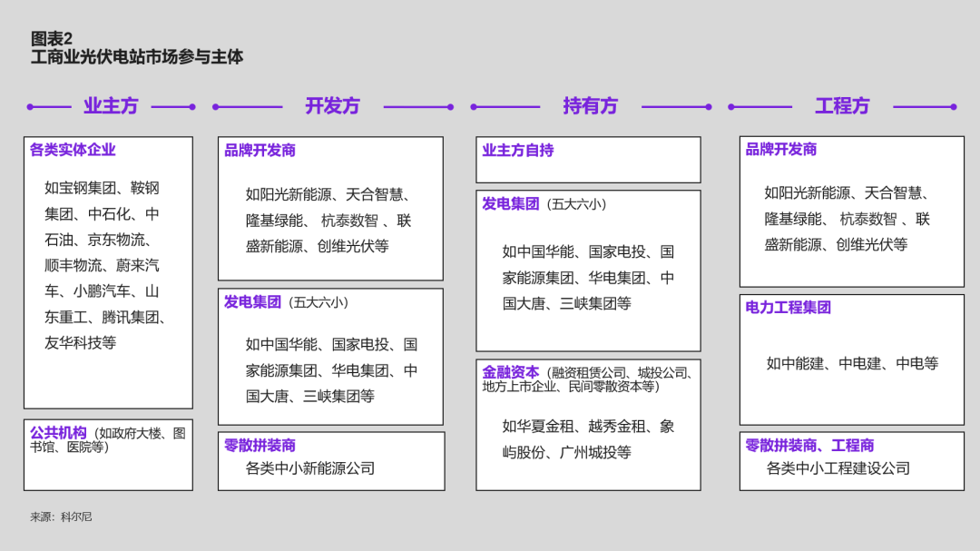Click the 各类中小工程建设公司 text

point(838,468)
